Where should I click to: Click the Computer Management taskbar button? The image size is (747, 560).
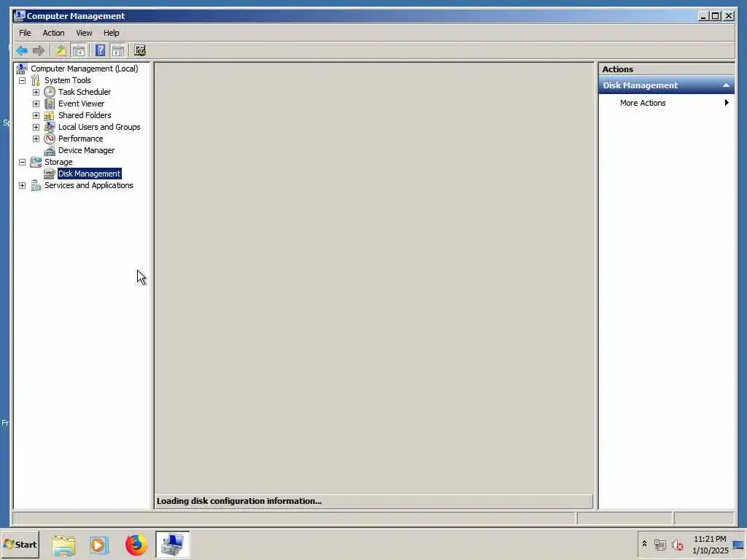pyautogui.click(x=172, y=545)
